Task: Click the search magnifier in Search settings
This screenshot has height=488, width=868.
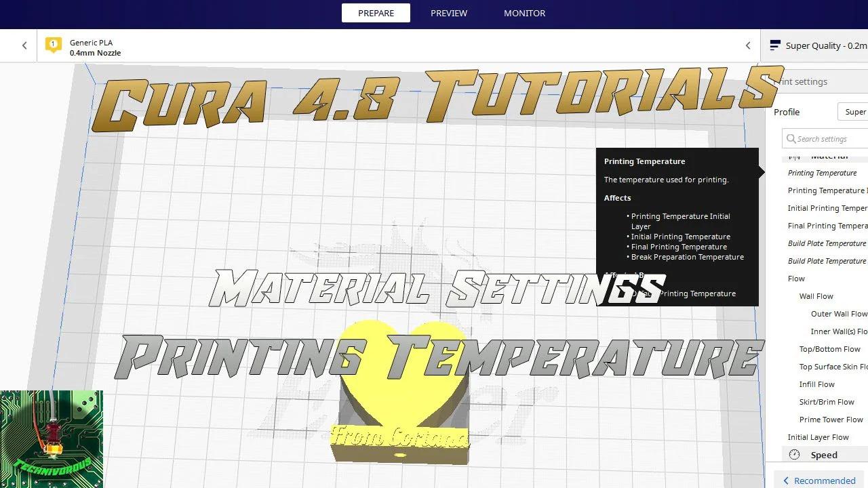Action: click(791, 138)
